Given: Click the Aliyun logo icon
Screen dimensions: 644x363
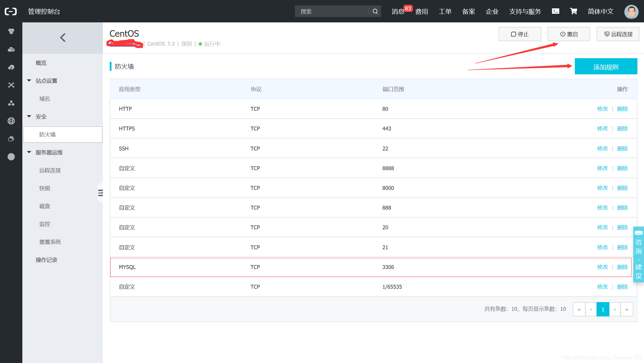Looking at the screenshot, I should pos(11,11).
